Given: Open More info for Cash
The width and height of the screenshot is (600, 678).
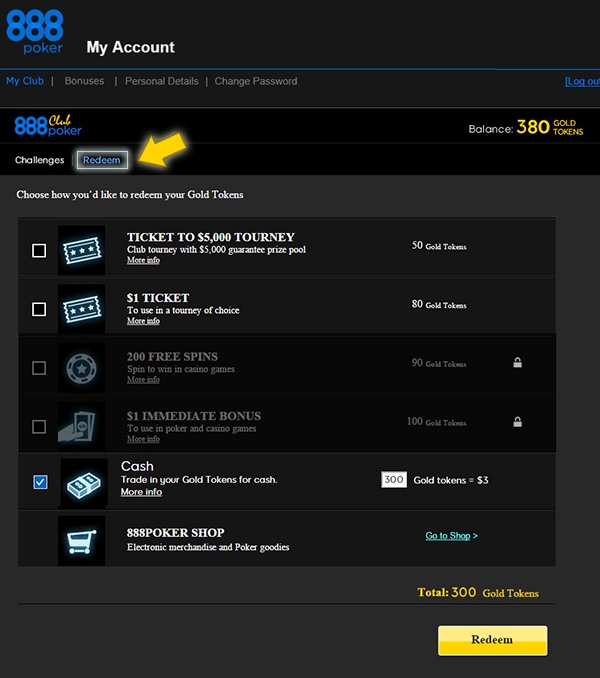Looking at the screenshot, I should click(141, 492).
